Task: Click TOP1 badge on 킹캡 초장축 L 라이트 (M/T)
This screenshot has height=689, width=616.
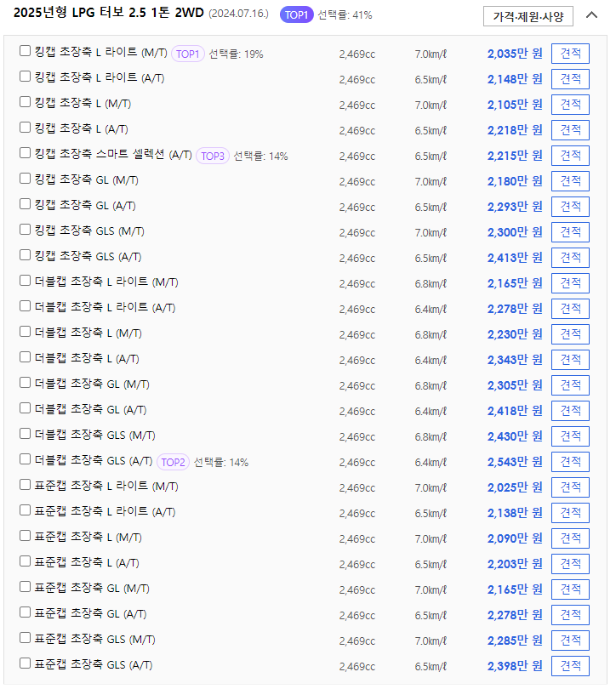Action: 188,54
